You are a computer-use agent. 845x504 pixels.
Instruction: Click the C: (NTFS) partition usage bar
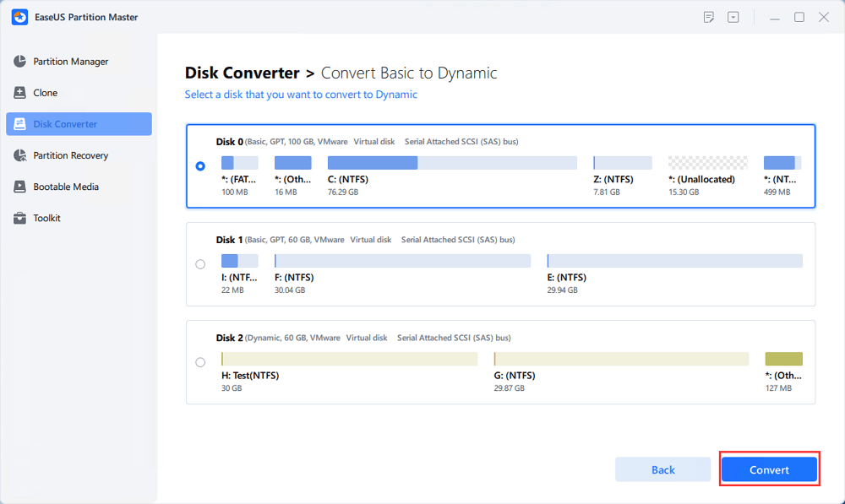click(452, 163)
